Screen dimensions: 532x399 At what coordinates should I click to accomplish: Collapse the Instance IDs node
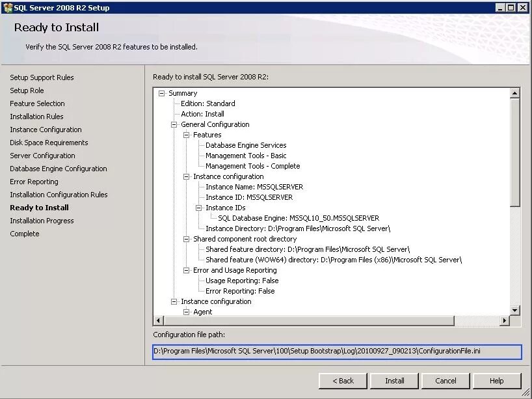pos(199,208)
